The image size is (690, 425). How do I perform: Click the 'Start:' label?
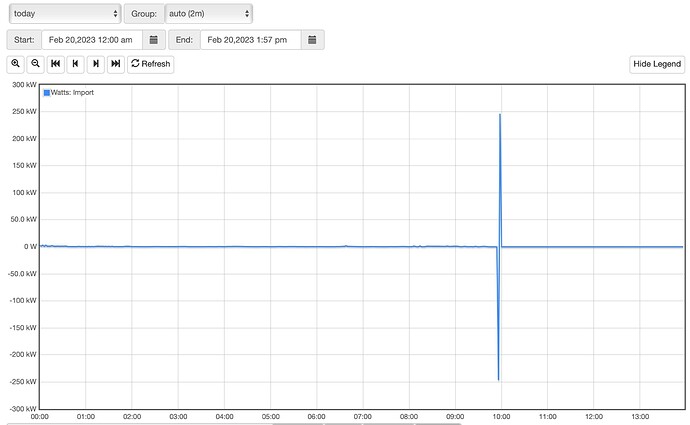(x=24, y=40)
